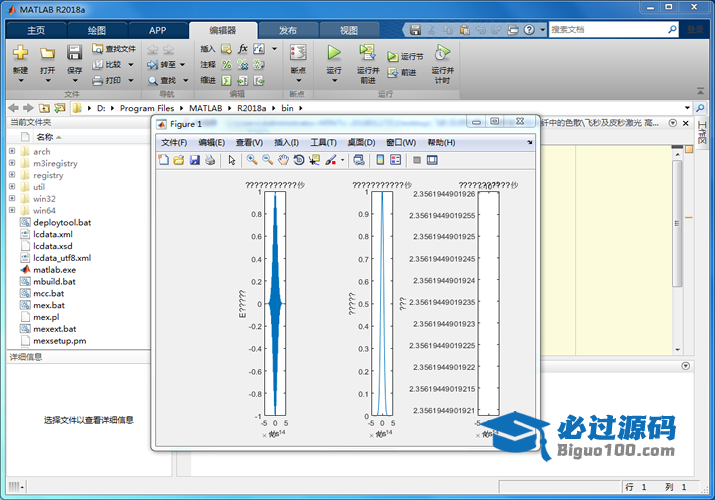Open Figure 1 View (查看) menu
The image size is (715, 500).
(x=249, y=143)
